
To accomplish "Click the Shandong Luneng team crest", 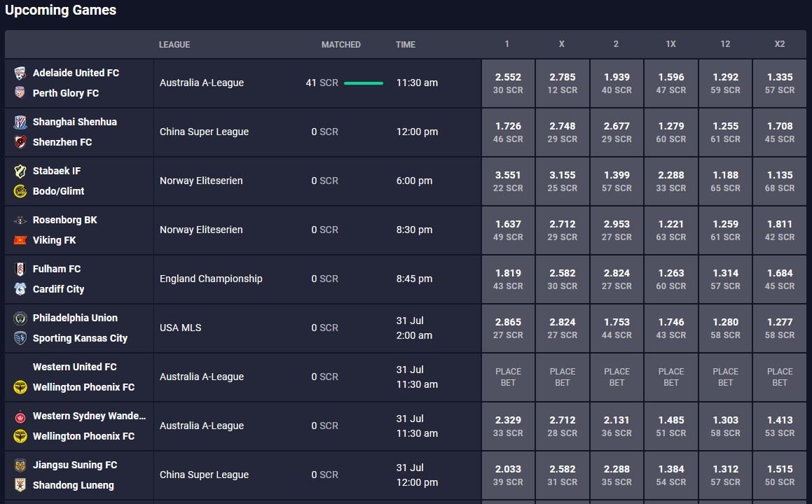I will 20,485.
